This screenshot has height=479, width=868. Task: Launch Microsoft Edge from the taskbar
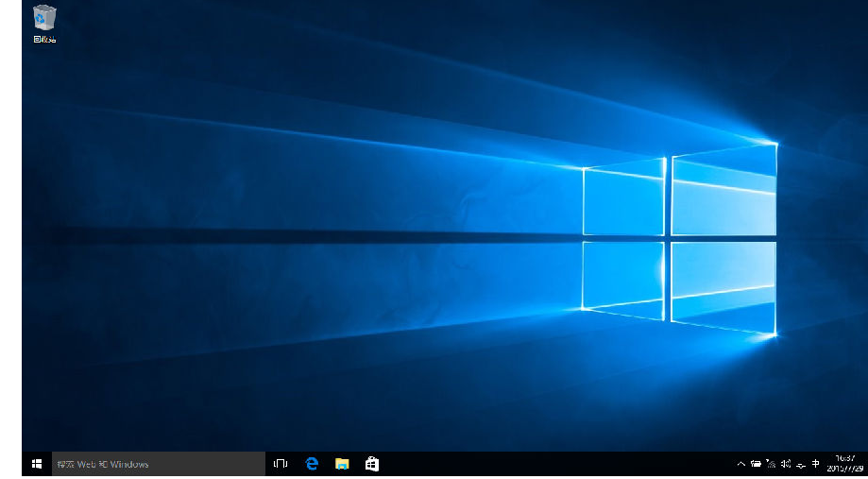pos(312,464)
